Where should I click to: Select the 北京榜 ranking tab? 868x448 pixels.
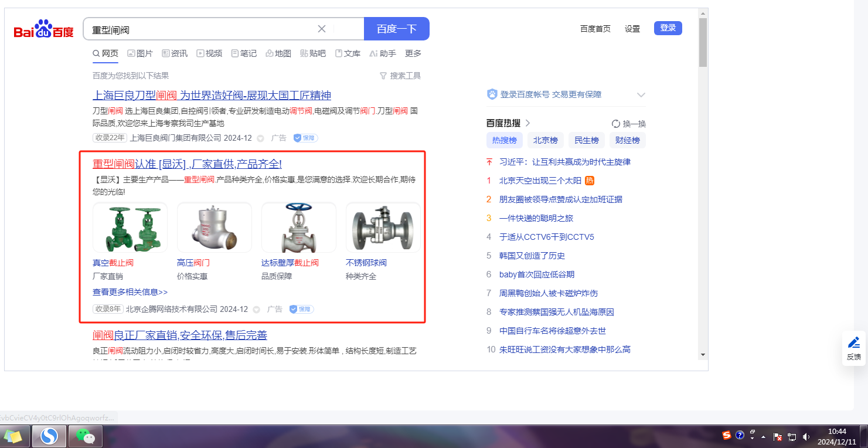546,140
